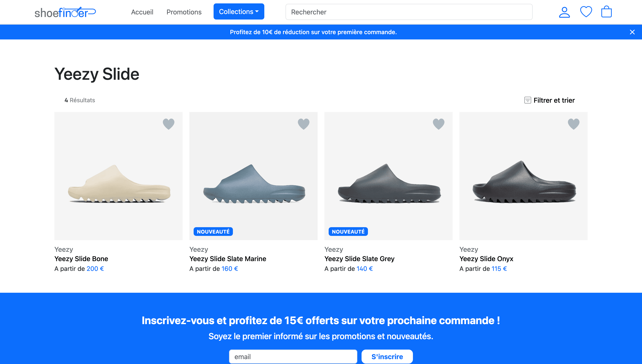Click the newsletter email field
The width and height of the screenshot is (642, 364).
(293, 357)
